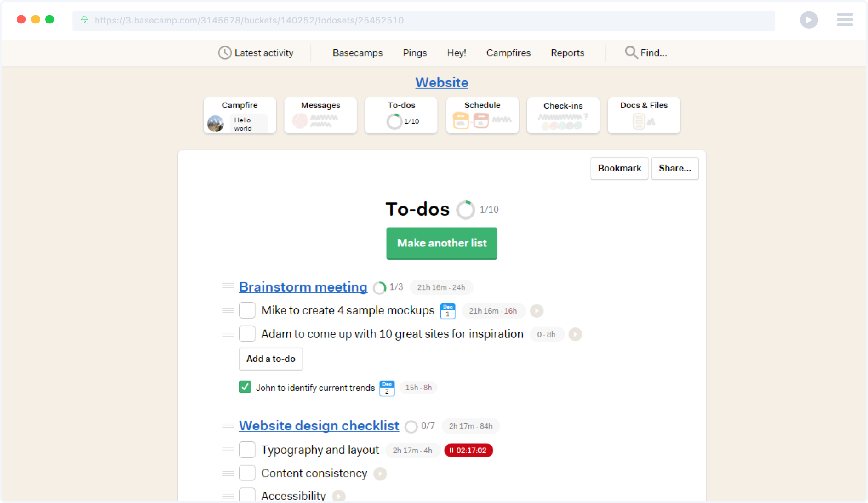Open Pings in the top nav
The height and width of the screenshot is (503, 868).
tap(415, 53)
